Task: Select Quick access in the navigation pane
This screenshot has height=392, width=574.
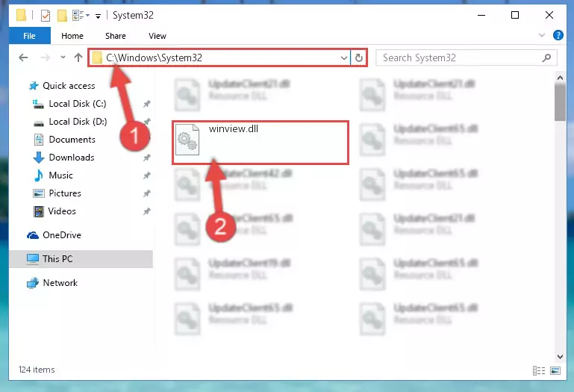Action: 69,86
